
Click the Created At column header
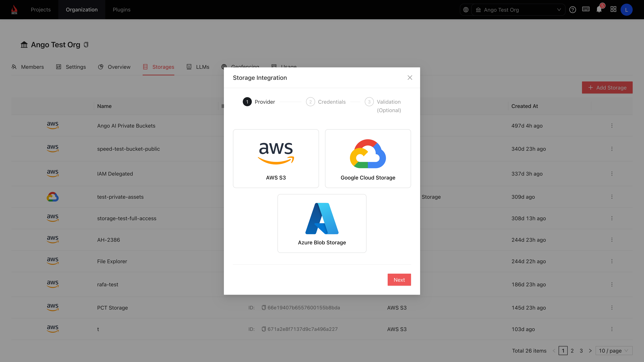coord(525,106)
